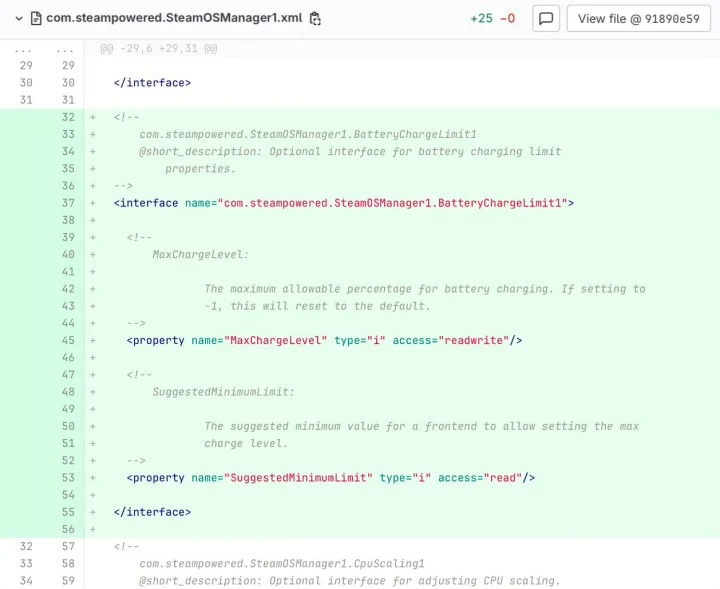The width and height of the screenshot is (720, 589).
Task: Click the SuggestedMinimumLimit property code line
Action: point(330,478)
